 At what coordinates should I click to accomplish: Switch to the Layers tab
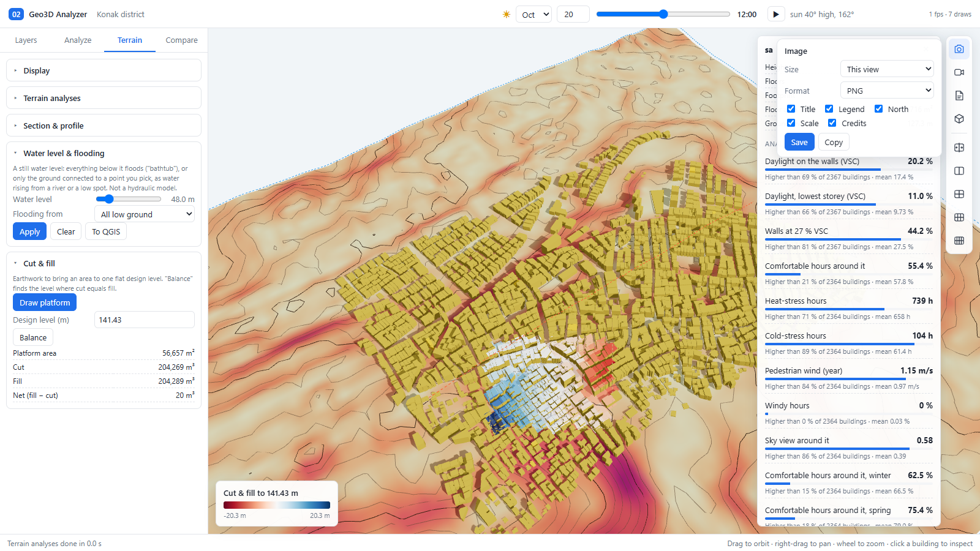click(x=26, y=40)
